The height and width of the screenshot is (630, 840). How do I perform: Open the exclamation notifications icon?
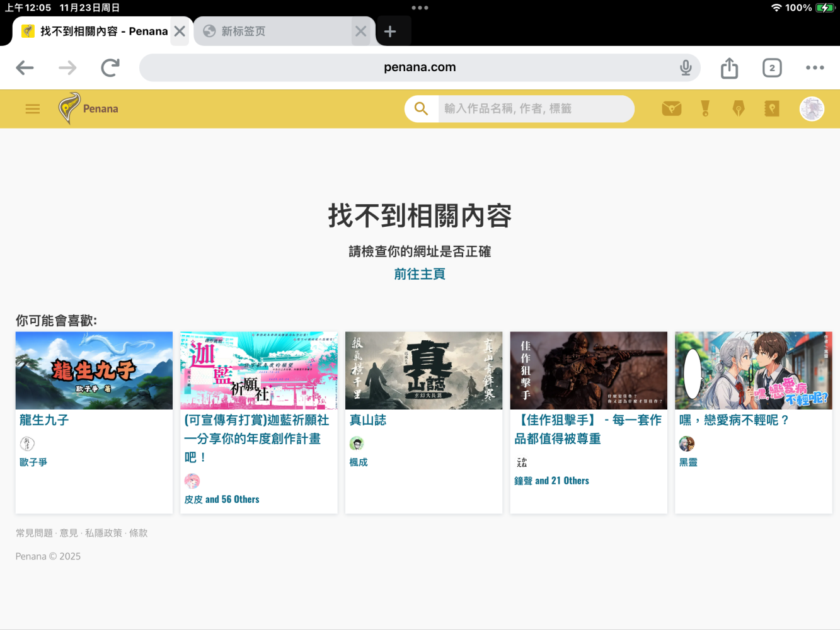[705, 109]
